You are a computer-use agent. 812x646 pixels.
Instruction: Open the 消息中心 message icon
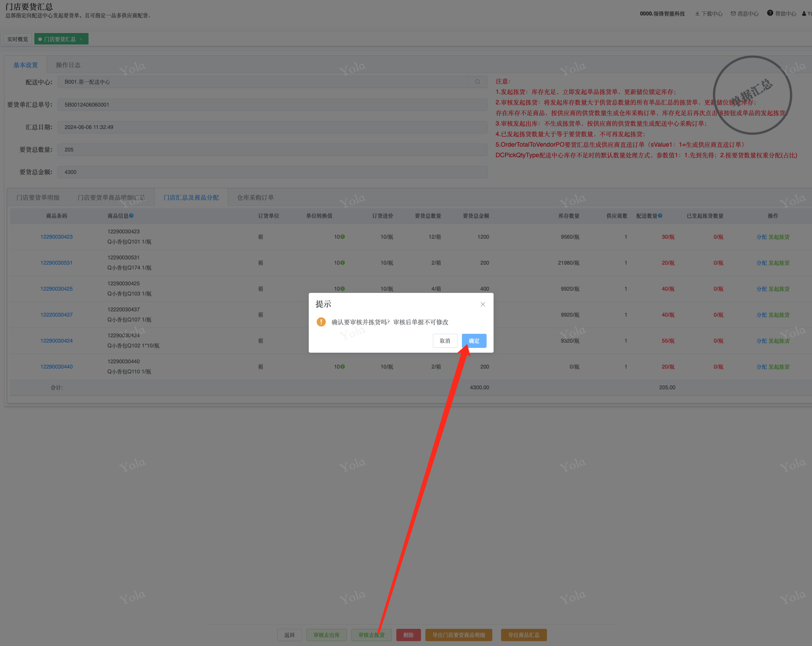click(733, 14)
